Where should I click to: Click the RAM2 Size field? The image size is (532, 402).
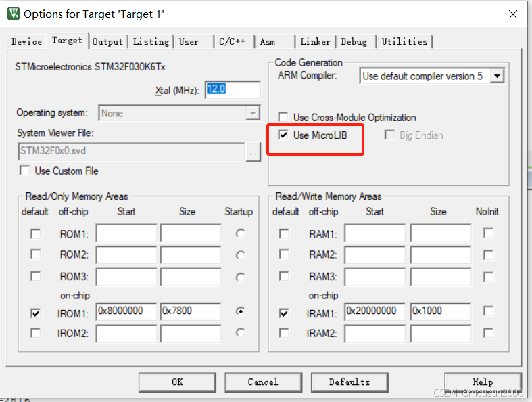click(441, 255)
